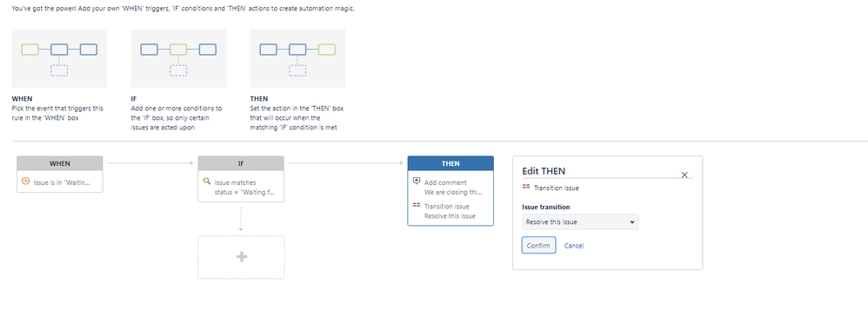The image size is (868, 317).
Task: Click the WHEN diagram thumbnail
Action: point(59,58)
